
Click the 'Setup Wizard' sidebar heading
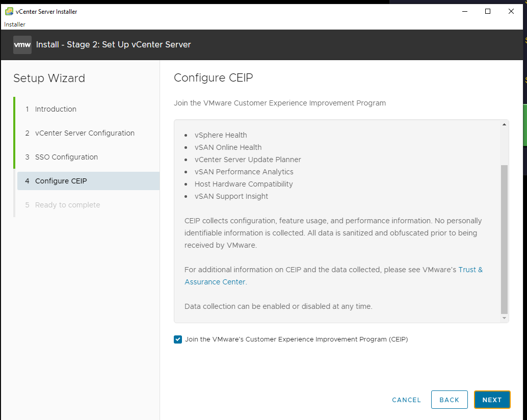49,78
